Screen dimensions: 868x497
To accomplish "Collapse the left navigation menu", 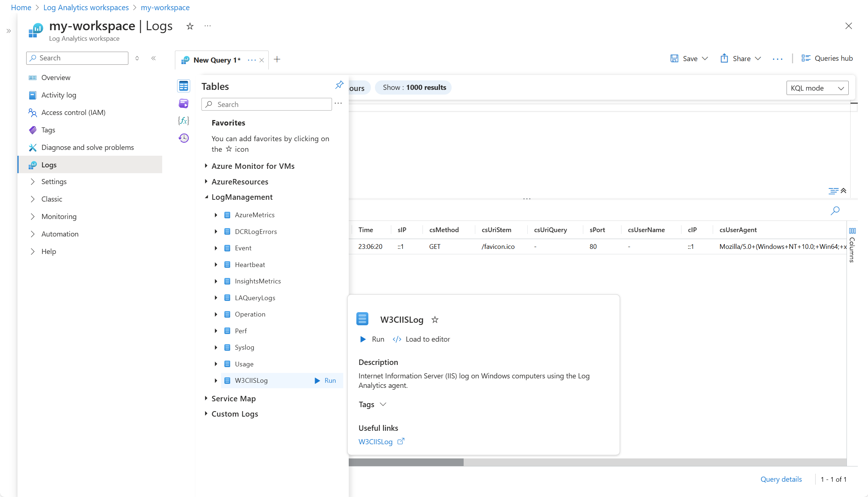I will (153, 58).
